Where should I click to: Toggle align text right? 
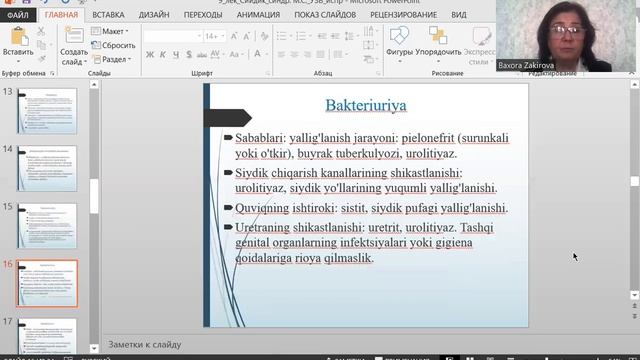[307, 54]
